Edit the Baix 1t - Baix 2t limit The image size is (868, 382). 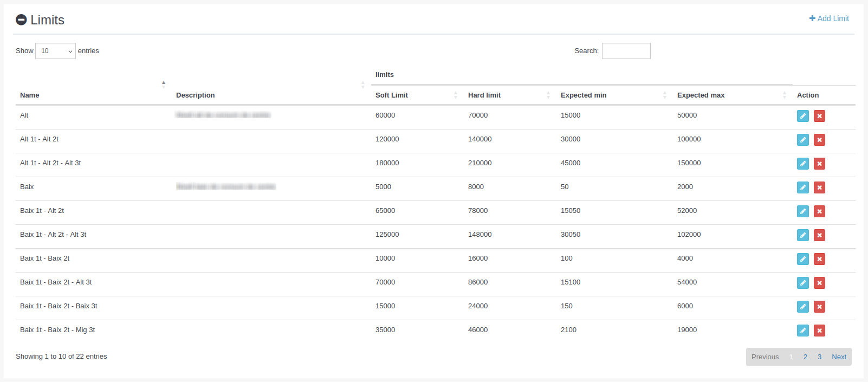[802, 259]
